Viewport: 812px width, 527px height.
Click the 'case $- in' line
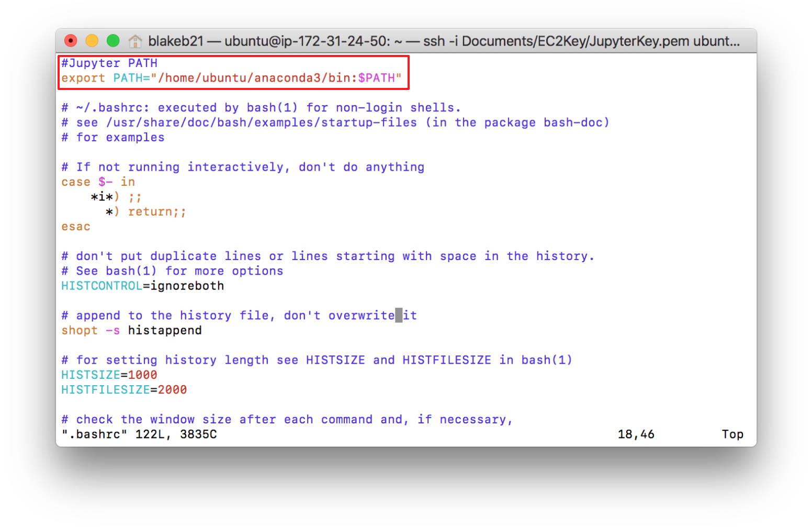[x=98, y=182]
